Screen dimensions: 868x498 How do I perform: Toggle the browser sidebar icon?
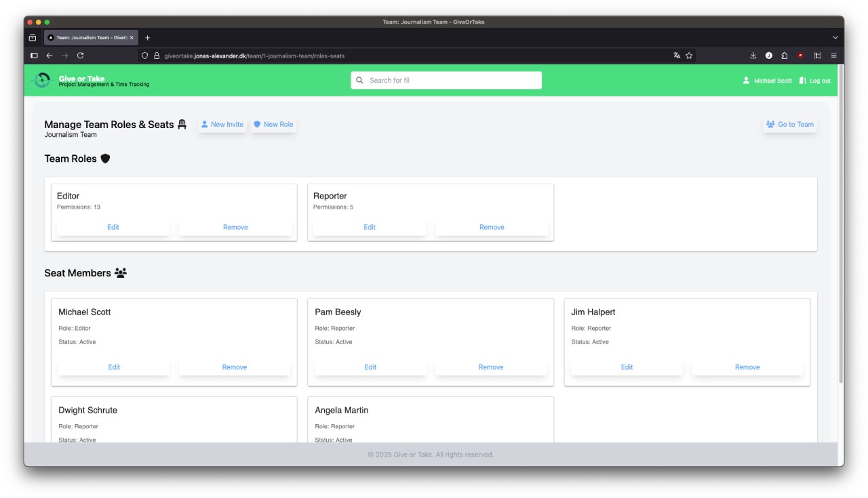coord(34,56)
